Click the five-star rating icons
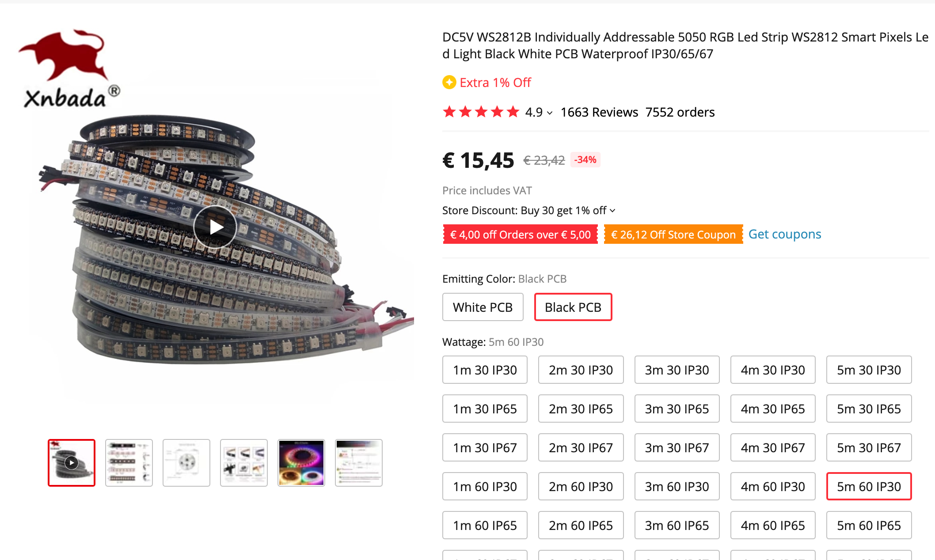The image size is (935, 560). (x=481, y=112)
